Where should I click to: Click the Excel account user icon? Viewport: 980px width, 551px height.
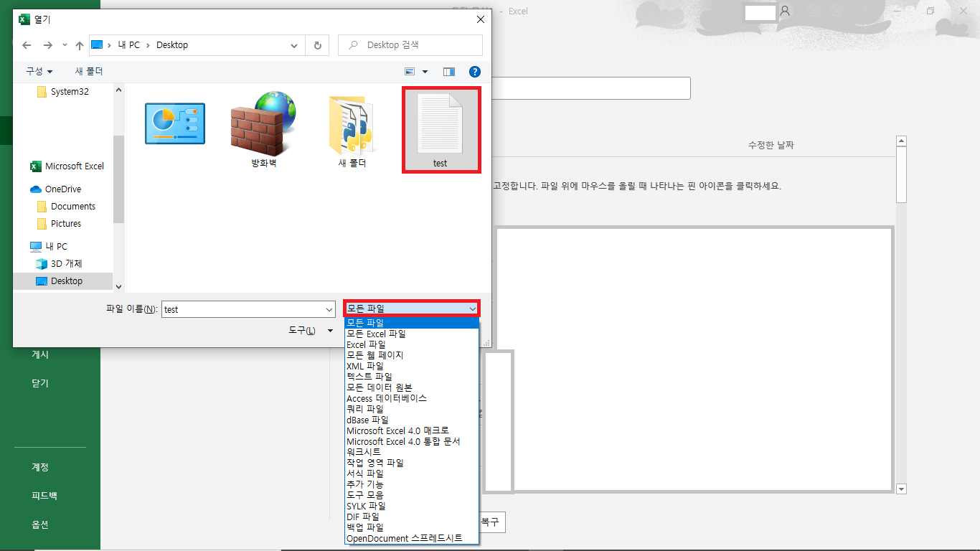pos(785,11)
